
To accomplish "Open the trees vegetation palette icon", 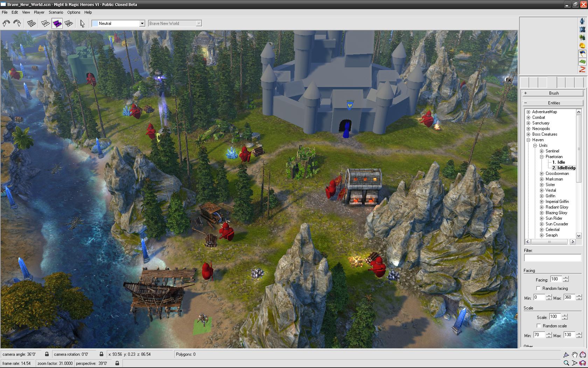I will tap(582, 37).
